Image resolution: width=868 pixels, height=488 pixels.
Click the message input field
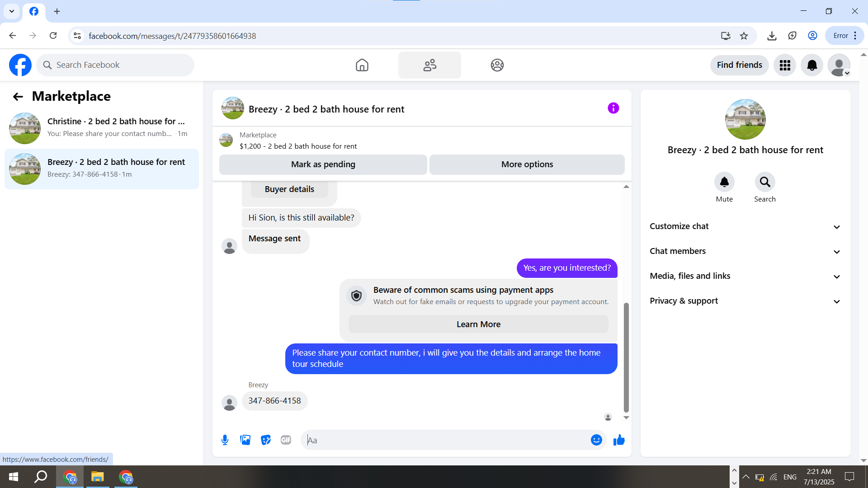pos(445,440)
